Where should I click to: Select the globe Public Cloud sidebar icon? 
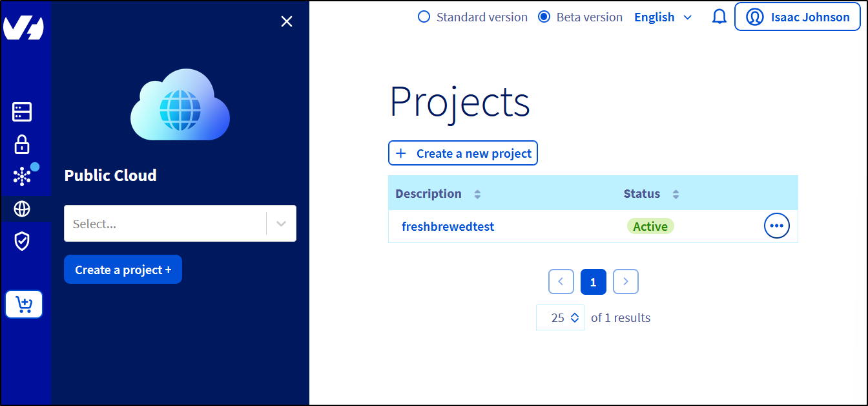point(22,209)
